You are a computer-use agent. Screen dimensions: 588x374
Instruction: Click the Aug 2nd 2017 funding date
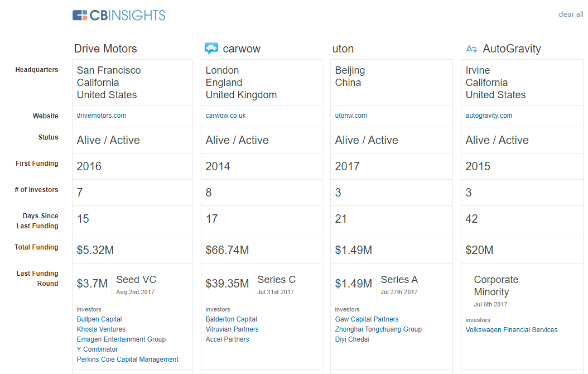click(x=135, y=293)
